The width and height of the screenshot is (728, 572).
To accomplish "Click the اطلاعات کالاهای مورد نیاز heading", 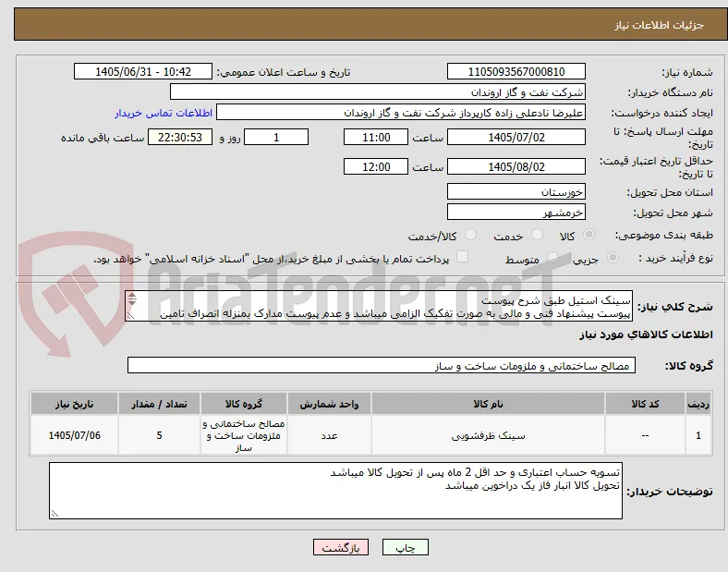I will pyautogui.click(x=646, y=335).
